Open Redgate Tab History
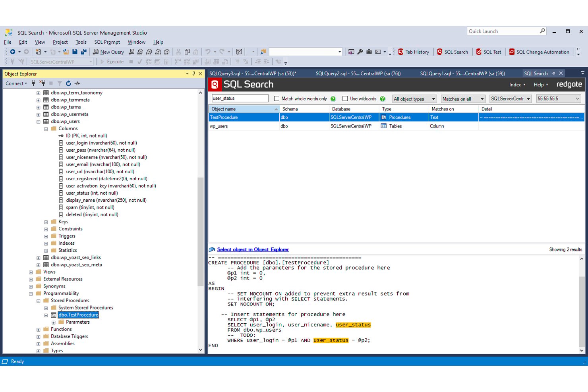Screen dimensions: 588x392 (x=414, y=52)
